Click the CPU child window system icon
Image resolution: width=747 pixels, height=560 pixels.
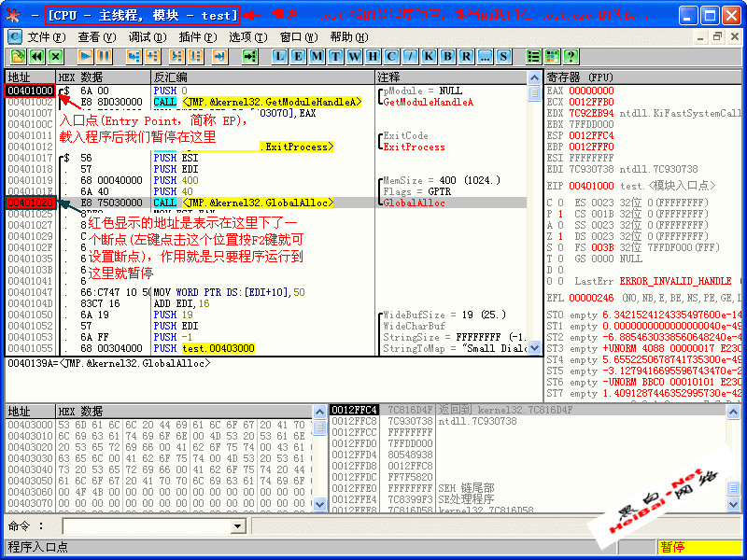click(15, 36)
